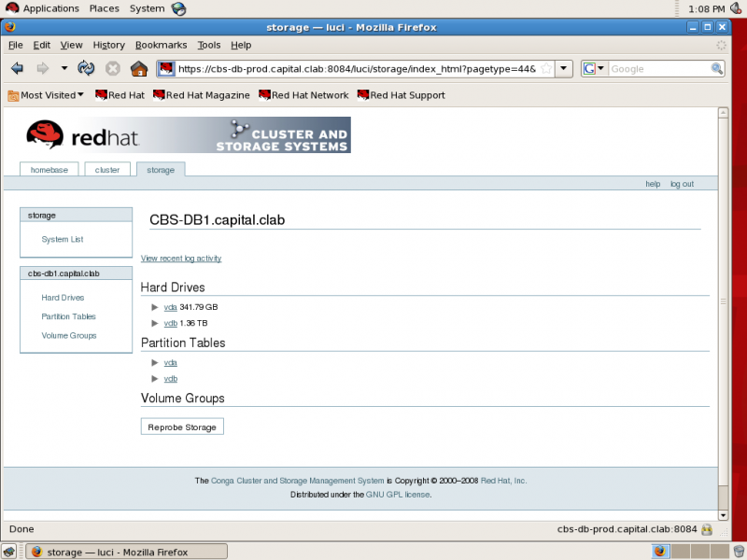Expand the vda hard drive triangle
This screenshot has width=747, height=560.
click(154, 307)
